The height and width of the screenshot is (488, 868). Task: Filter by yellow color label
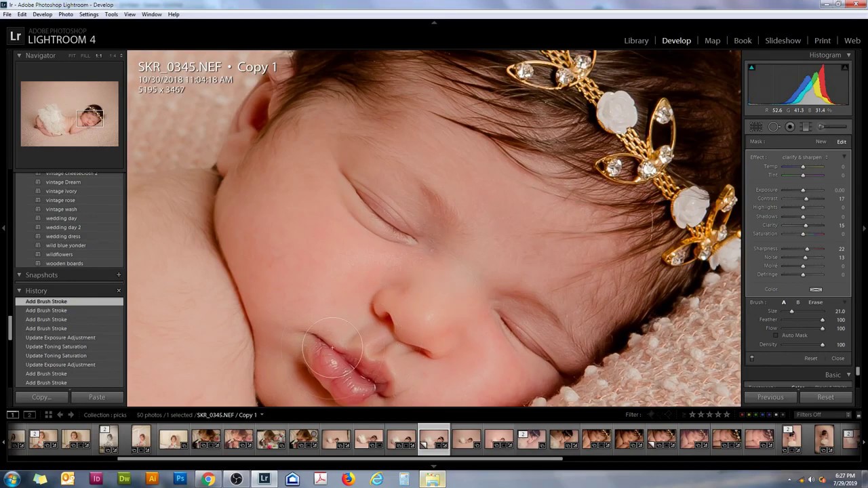coord(747,415)
